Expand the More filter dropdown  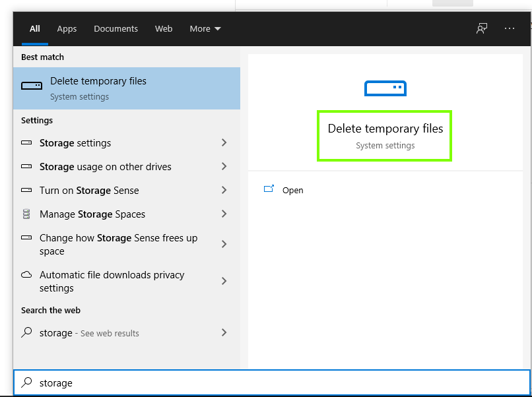(x=205, y=28)
